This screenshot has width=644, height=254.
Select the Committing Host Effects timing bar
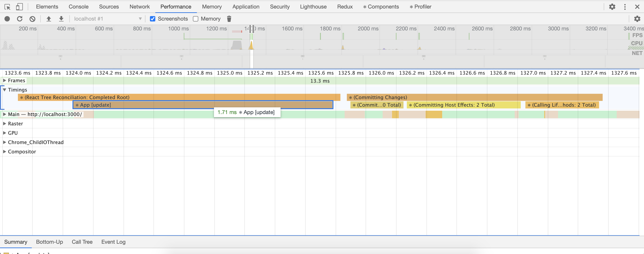(x=463, y=105)
